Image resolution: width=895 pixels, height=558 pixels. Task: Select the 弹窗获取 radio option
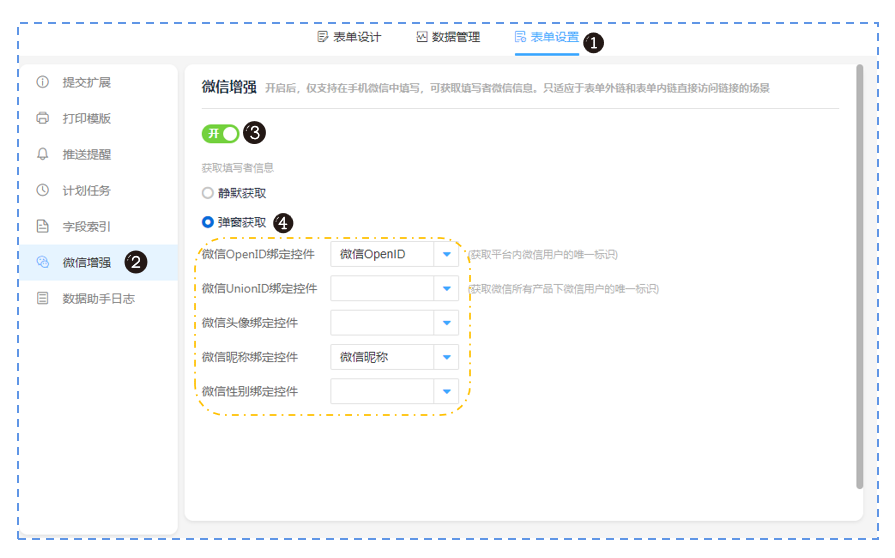point(208,222)
